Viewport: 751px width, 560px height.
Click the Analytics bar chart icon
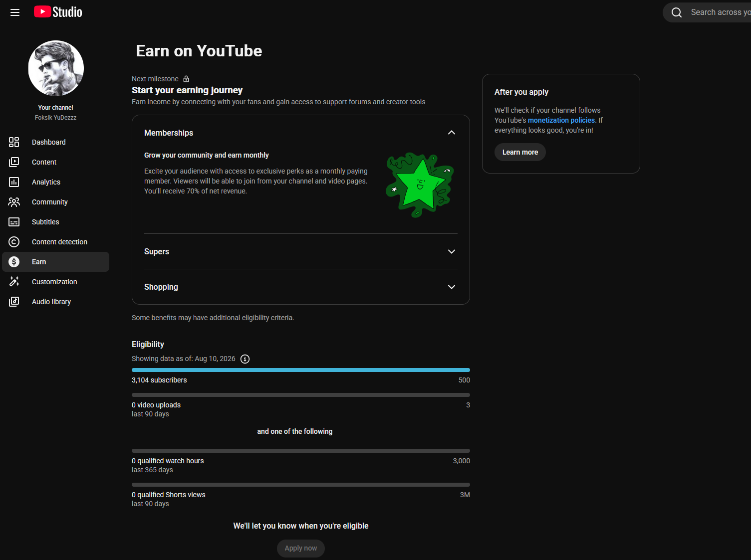click(14, 182)
